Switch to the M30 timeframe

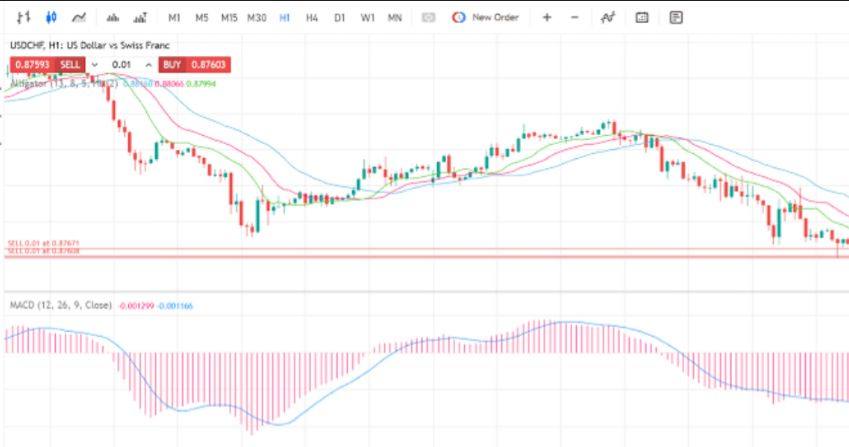pos(257,18)
